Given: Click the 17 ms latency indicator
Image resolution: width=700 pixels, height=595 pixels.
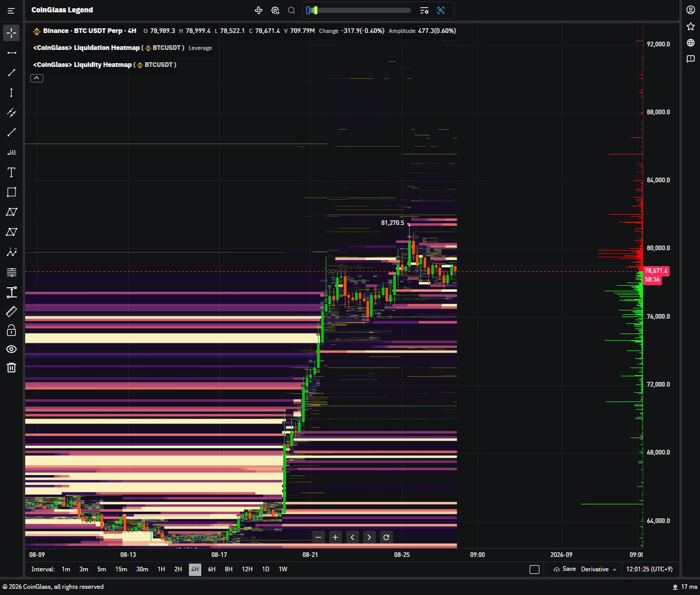Looking at the screenshot, I should (685, 587).
